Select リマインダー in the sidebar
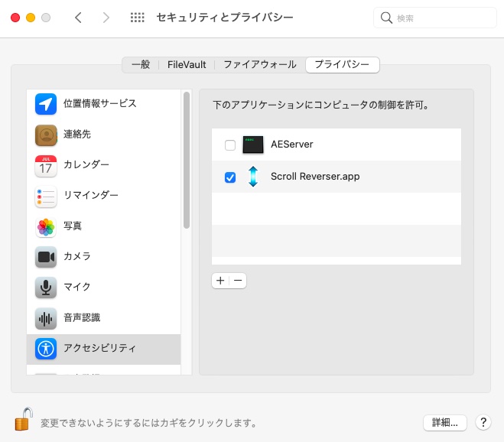 click(x=103, y=197)
